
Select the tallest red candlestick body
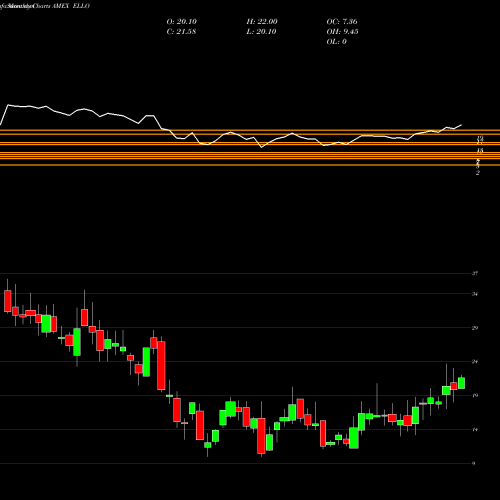pos(161,365)
